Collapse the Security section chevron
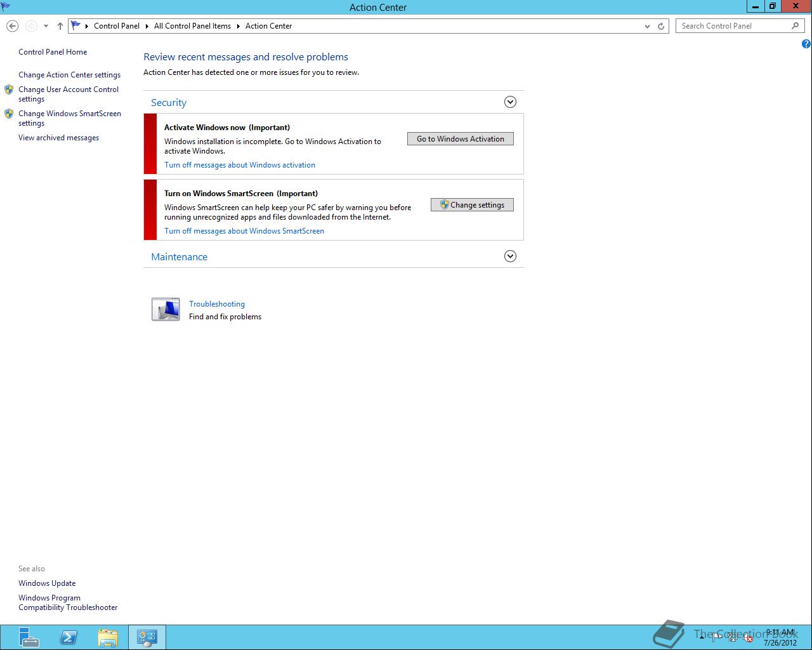The width and height of the screenshot is (812, 650). coord(510,102)
